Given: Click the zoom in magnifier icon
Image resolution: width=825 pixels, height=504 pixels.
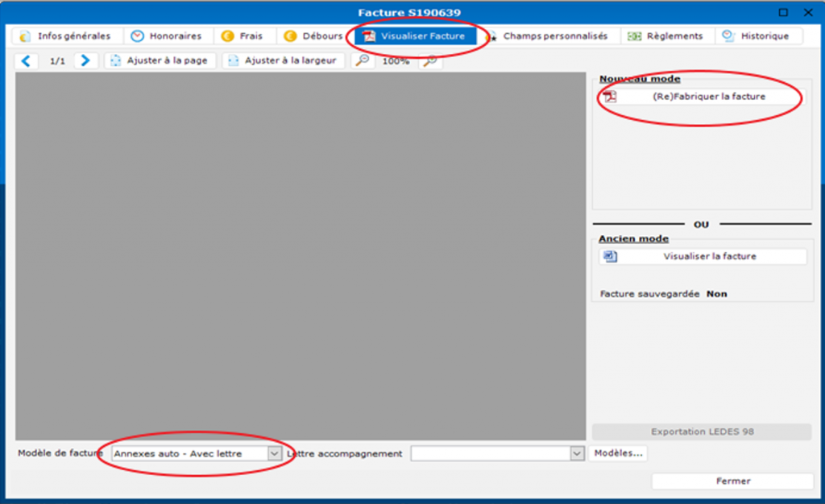Looking at the screenshot, I should (432, 60).
